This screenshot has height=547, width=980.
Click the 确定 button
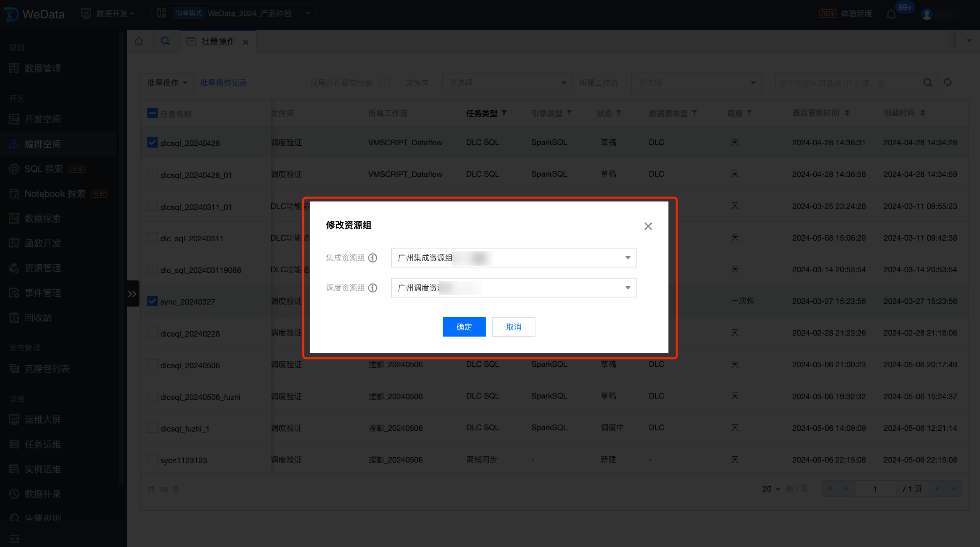point(464,327)
